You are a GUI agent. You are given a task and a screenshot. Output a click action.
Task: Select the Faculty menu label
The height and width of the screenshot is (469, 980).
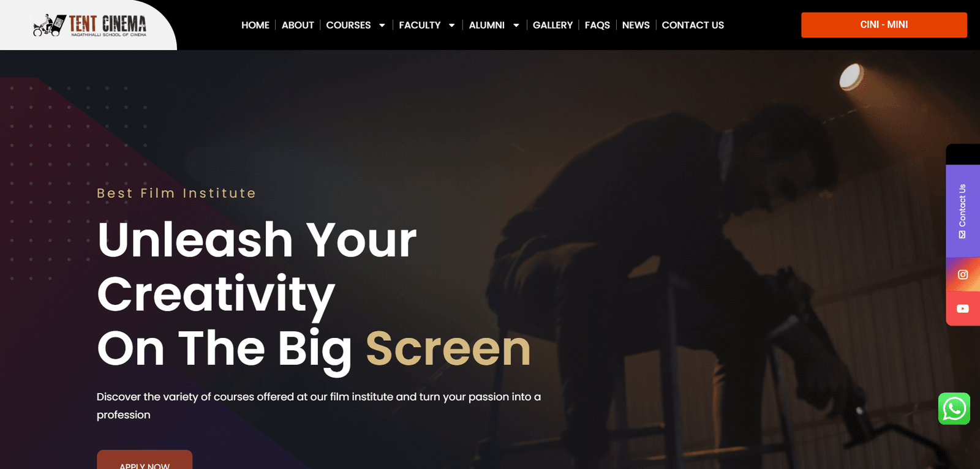tap(420, 25)
